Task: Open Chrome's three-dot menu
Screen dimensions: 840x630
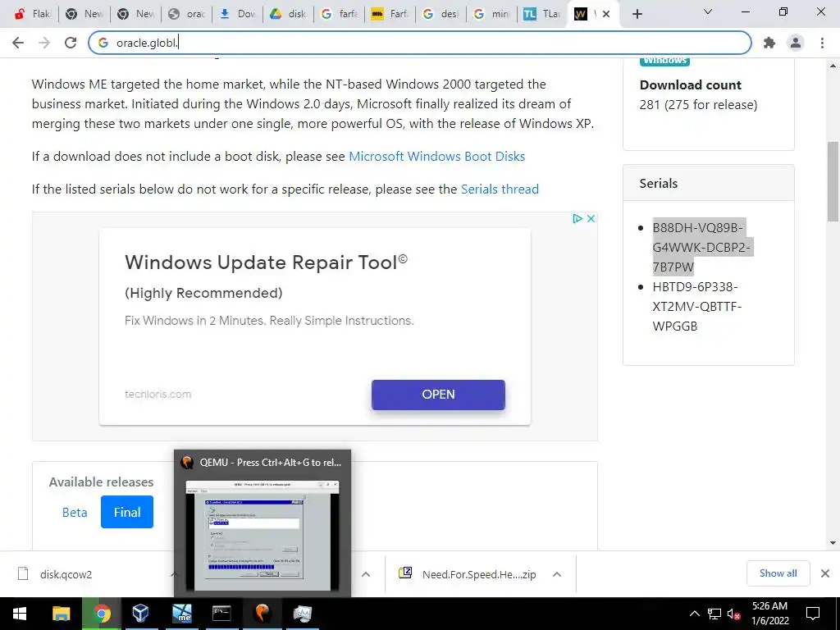Action: (822, 43)
